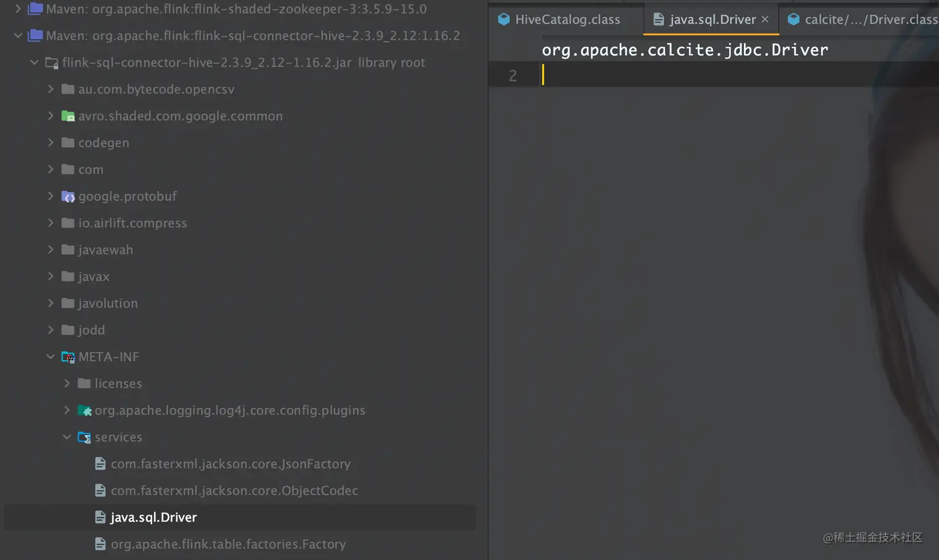
Task: Click the google.protobuf package icon
Action: click(x=68, y=196)
